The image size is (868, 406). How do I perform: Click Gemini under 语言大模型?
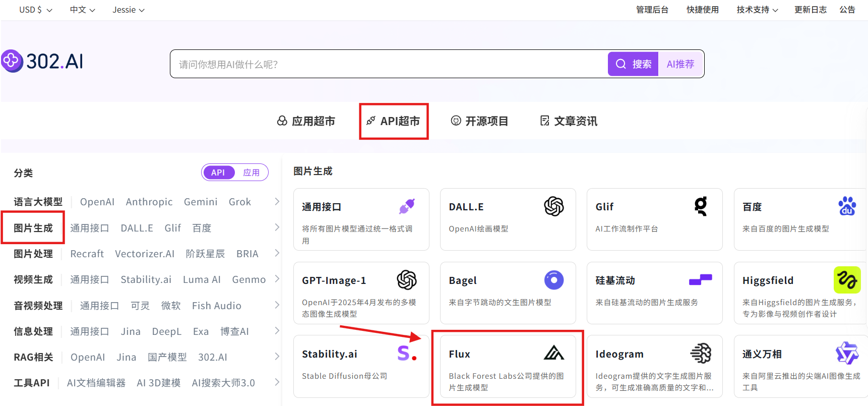coord(201,202)
